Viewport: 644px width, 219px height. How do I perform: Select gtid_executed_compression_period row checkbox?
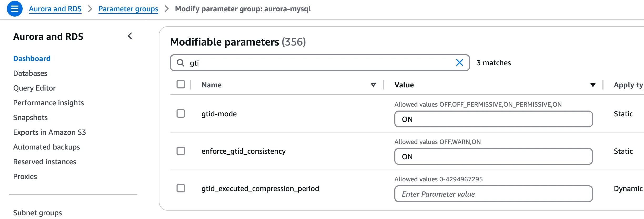(x=181, y=188)
